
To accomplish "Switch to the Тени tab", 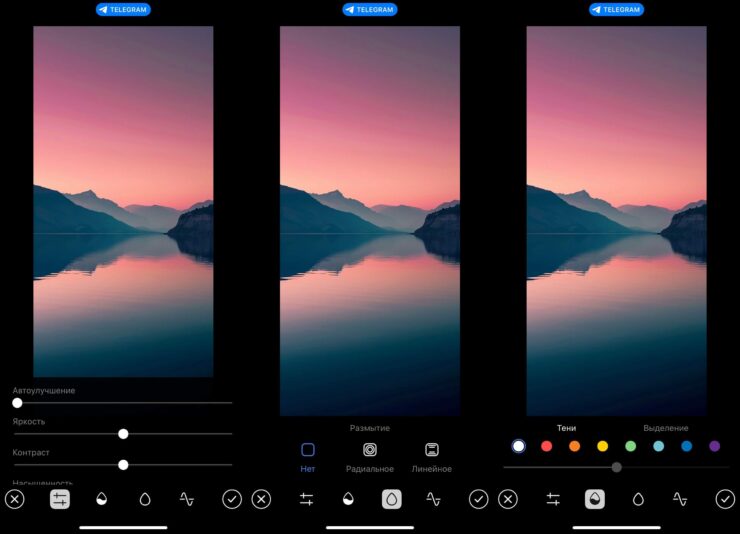I will [x=566, y=428].
